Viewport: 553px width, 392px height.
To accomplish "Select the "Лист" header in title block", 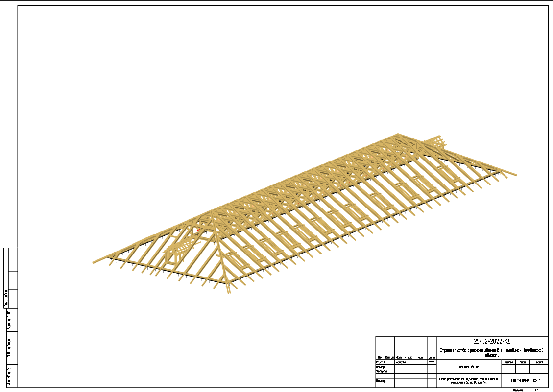I will (523, 362).
